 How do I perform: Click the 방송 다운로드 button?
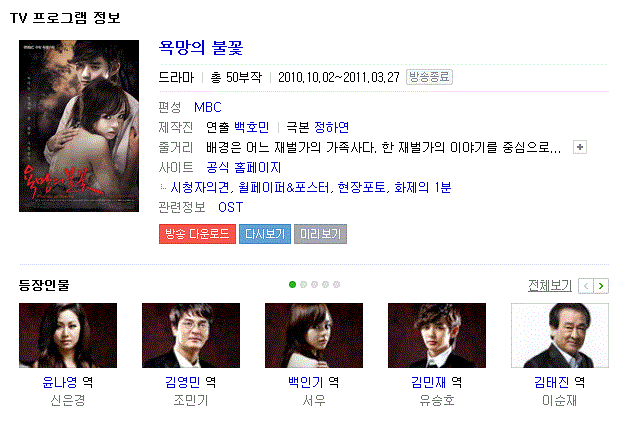(197, 234)
